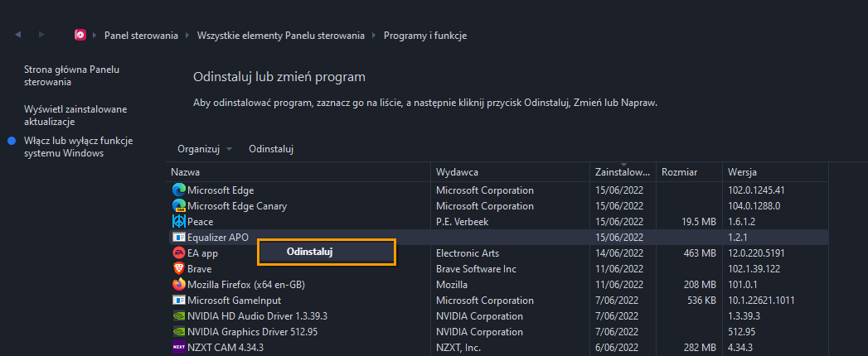Go back with the back arrow
The width and height of the screenshot is (868, 356).
17,34
